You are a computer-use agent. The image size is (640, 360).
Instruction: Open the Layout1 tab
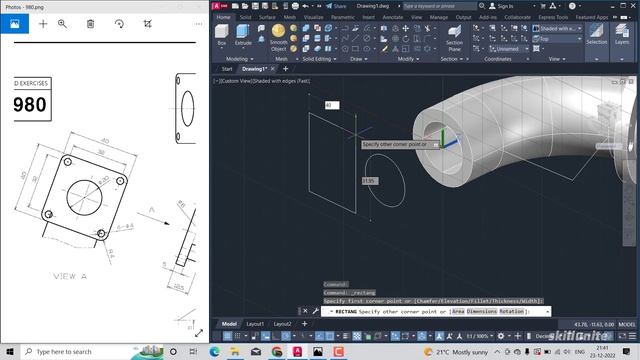[255, 324]
